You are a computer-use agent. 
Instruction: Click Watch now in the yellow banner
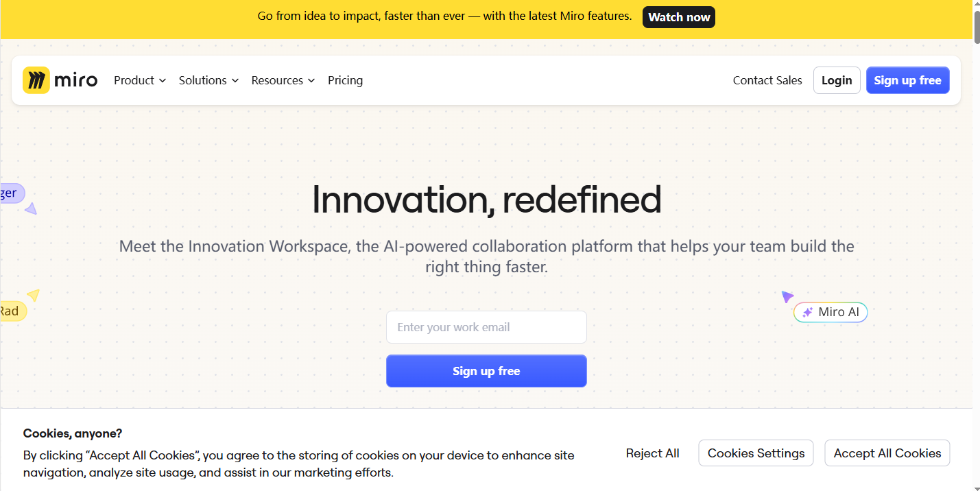click(x=679, y=17)
